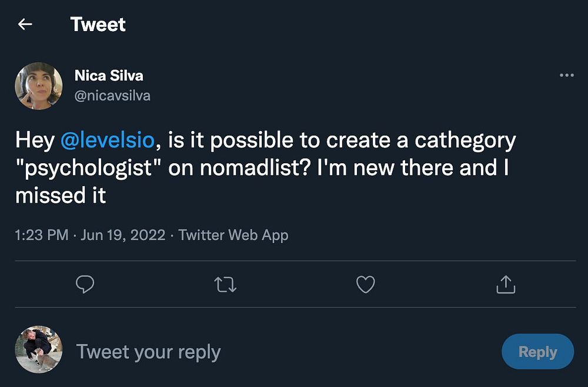Screen dimensions: 588x387
Task: Click the Tweet page header title
Action: point(98,25)
